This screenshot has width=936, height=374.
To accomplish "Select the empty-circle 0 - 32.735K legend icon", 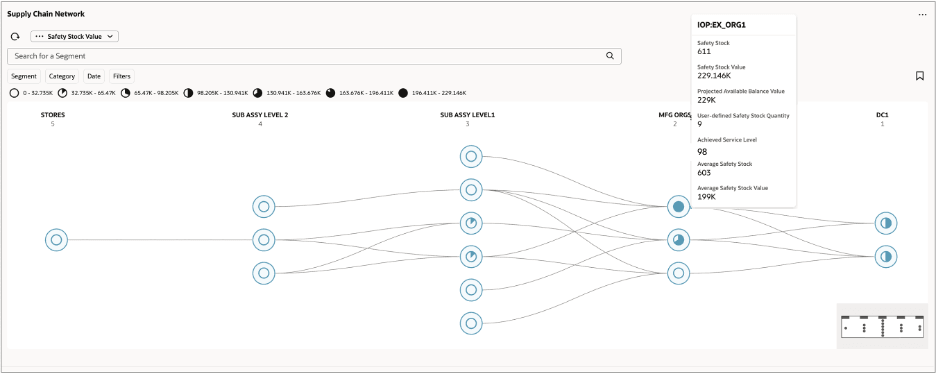I will tap(14, 93).
